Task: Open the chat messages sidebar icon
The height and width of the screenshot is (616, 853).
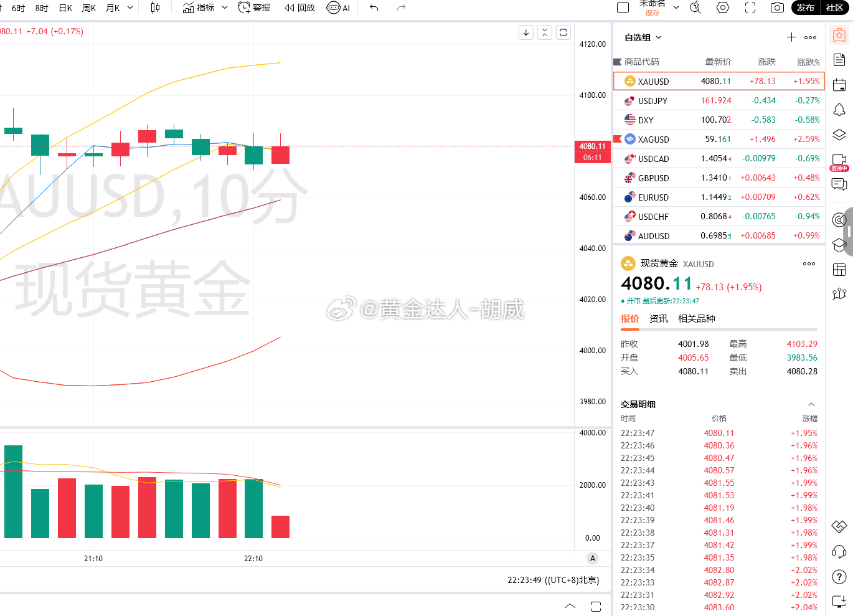Action: point(839,184)
